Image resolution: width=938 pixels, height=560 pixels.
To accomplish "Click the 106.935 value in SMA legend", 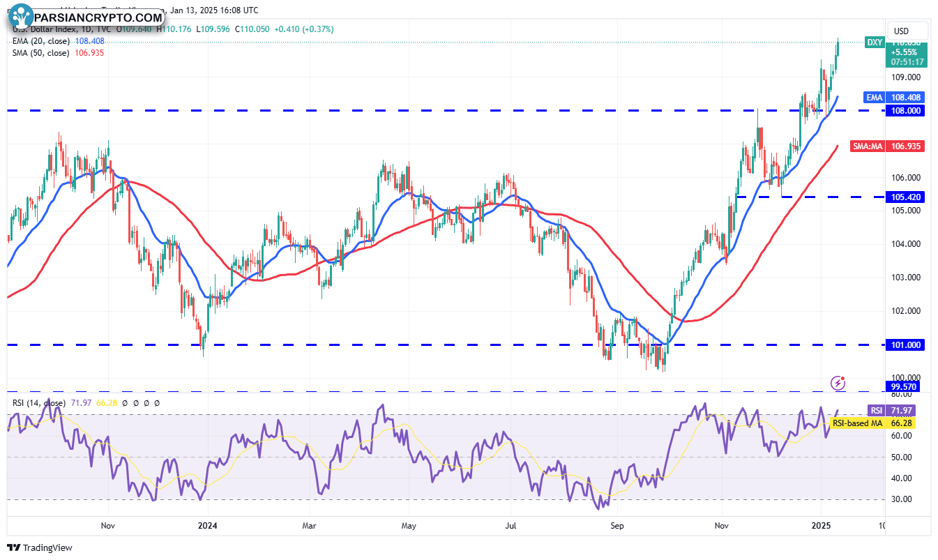I will [x=89, y=53].
